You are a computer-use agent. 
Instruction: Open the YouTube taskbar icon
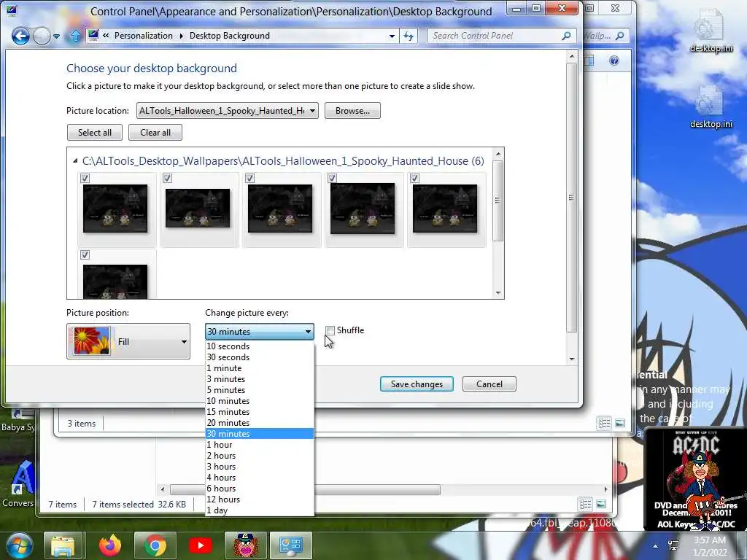[x=201, y=545]
